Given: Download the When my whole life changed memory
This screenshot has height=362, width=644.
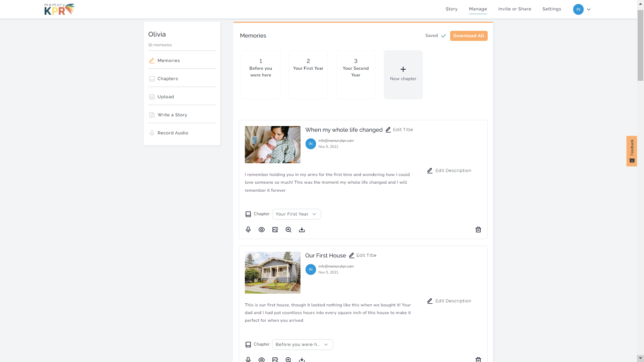Looking at the screenshot, I should (x=302, y=230).
